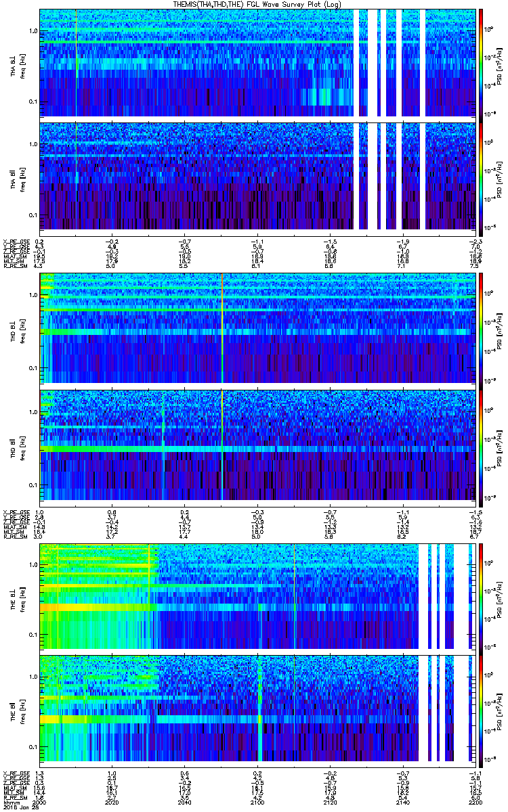The image size is (508, 812).
Task: Click the THD B-parallel spectrogram panel
Action: [x=257, y=444]
